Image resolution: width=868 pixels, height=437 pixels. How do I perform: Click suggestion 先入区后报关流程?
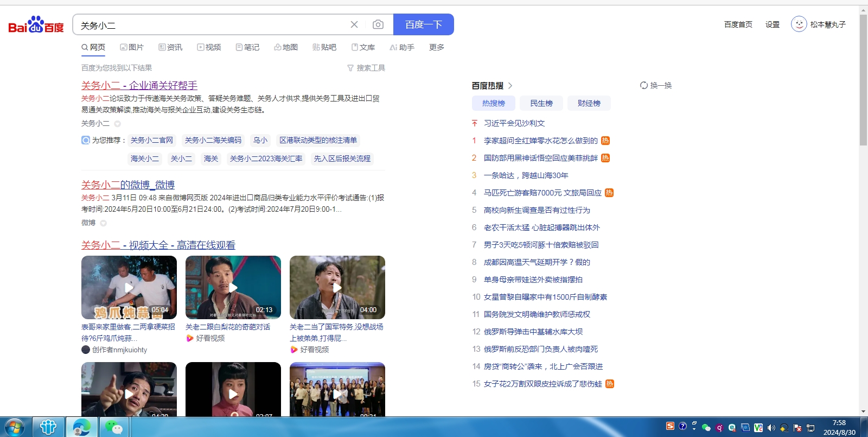(342, 159)
